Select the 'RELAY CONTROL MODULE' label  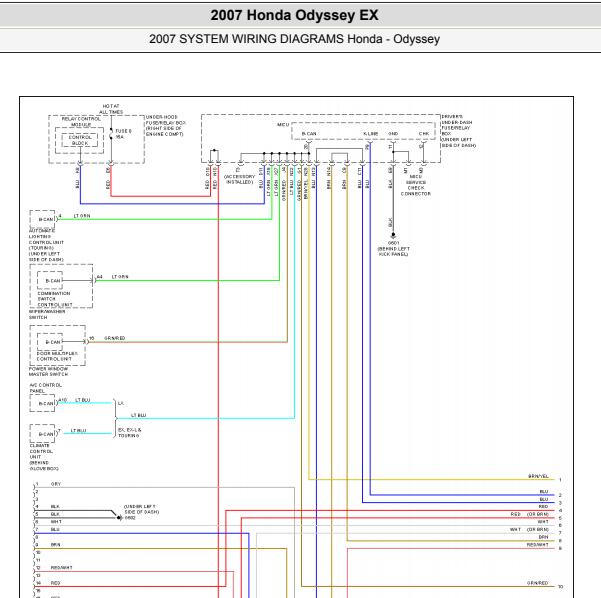click(81, 122)
